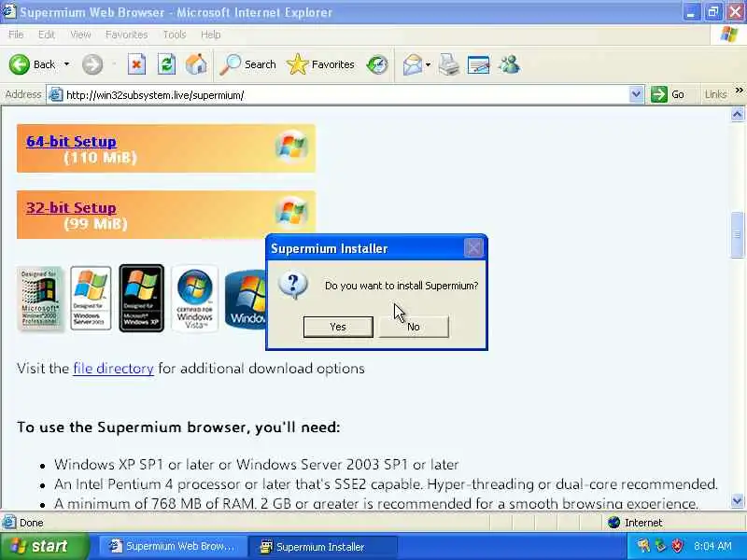Click the 32-bit Setup download link

(x=71, y=207)
